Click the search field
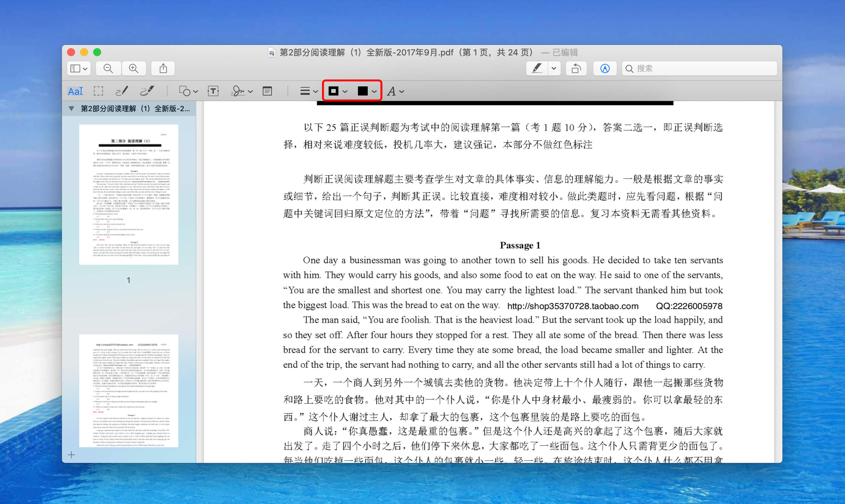845x504 pixels. click(699, 68)
